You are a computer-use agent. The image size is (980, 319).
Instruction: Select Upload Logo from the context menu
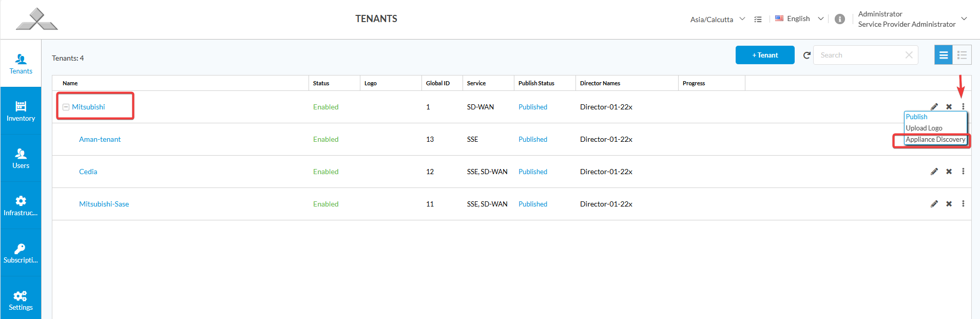924,128
